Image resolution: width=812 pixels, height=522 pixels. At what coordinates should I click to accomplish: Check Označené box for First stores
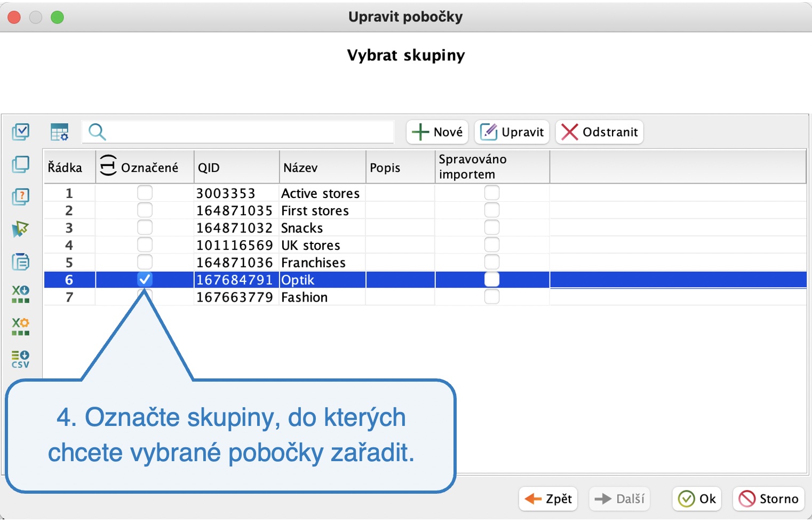[145, 210]
